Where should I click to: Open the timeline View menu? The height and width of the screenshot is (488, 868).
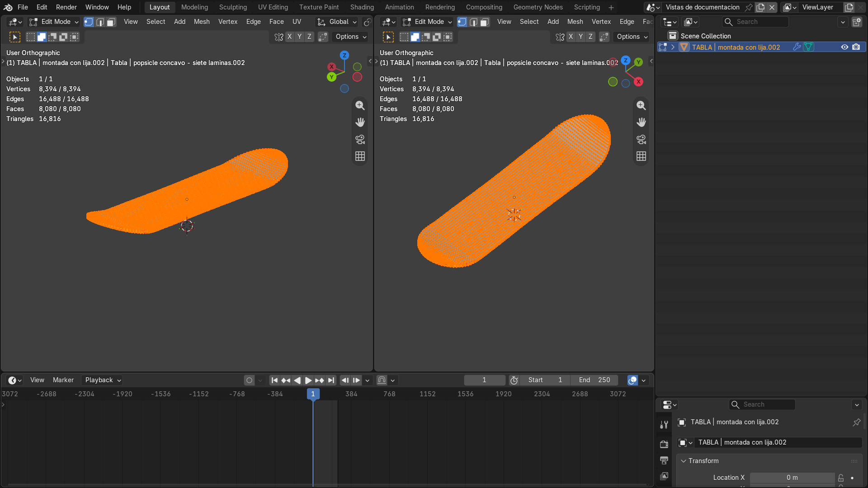click(37, 380)
